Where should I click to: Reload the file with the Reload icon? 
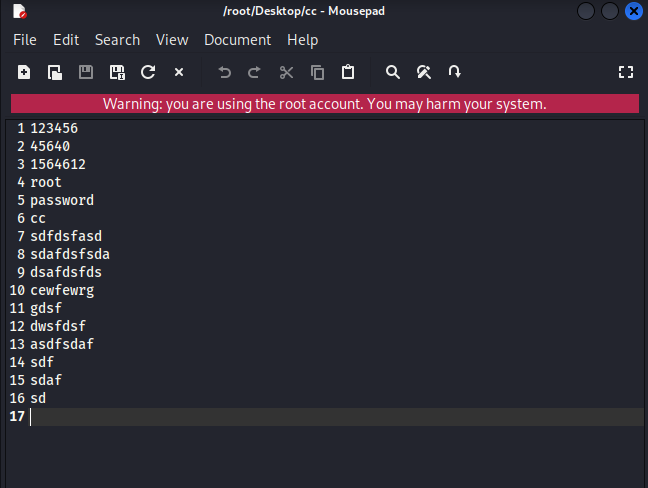(x=148, y=72)
